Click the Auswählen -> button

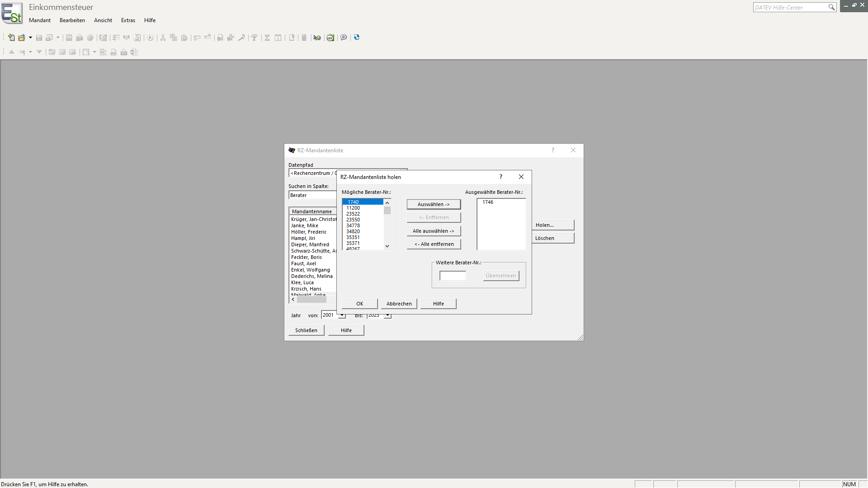[434, 204]
